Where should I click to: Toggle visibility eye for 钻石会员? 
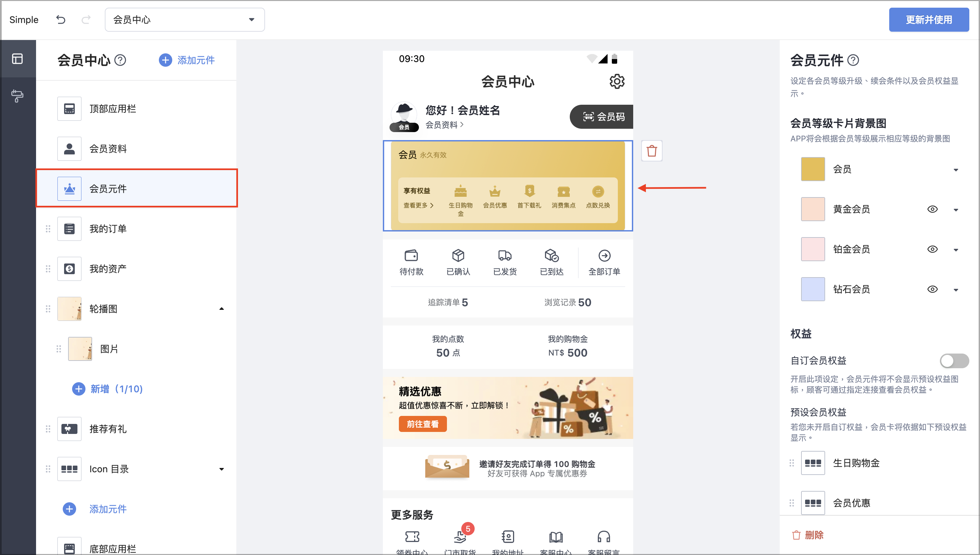click(x=932, y=289)
